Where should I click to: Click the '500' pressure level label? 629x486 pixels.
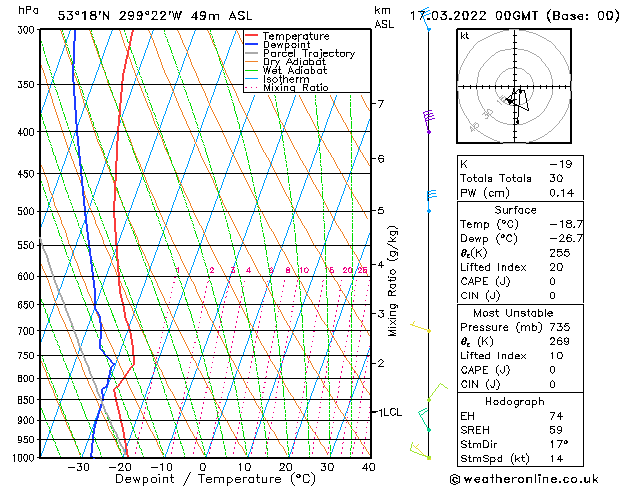coord(28,211)
